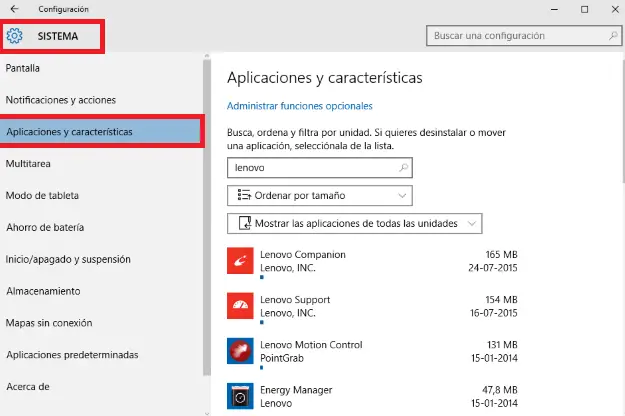Click the 165 MB size value

tap(501, 255)
